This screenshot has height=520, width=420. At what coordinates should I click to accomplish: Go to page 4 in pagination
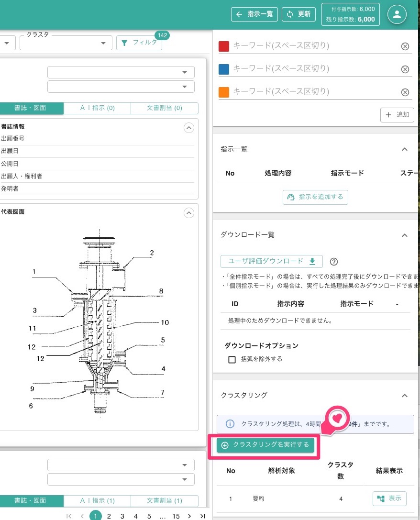(x=135, y=516)
